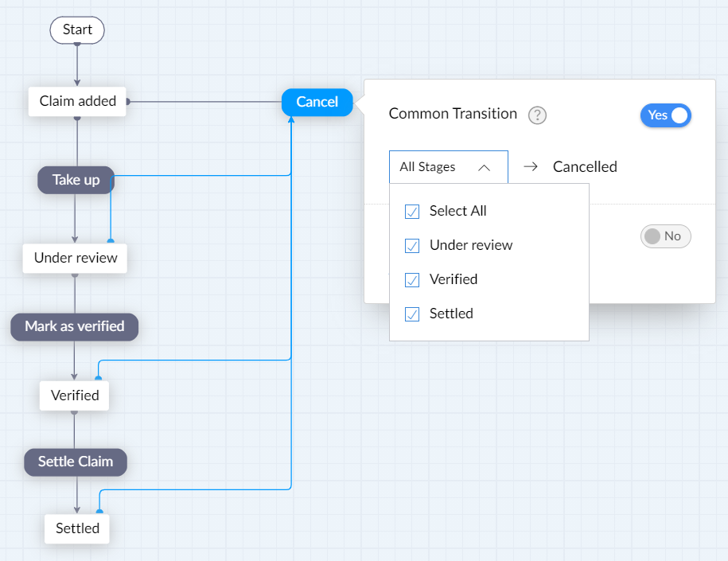Screen dimensions: 728x561
Task: Click the Verified stage box
Action: (x=75, y=395)
